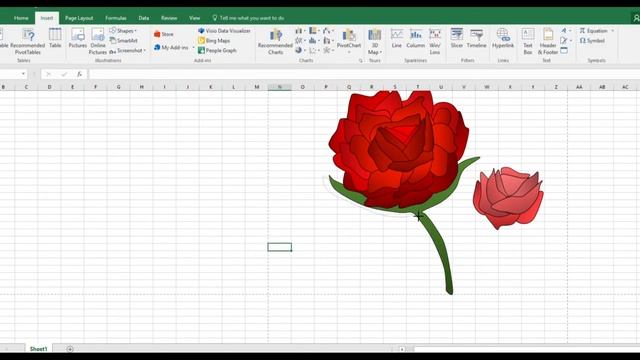Open Charts group dialog launcher
The height and width of the screenshot is (360, 640).
[360, 60]
